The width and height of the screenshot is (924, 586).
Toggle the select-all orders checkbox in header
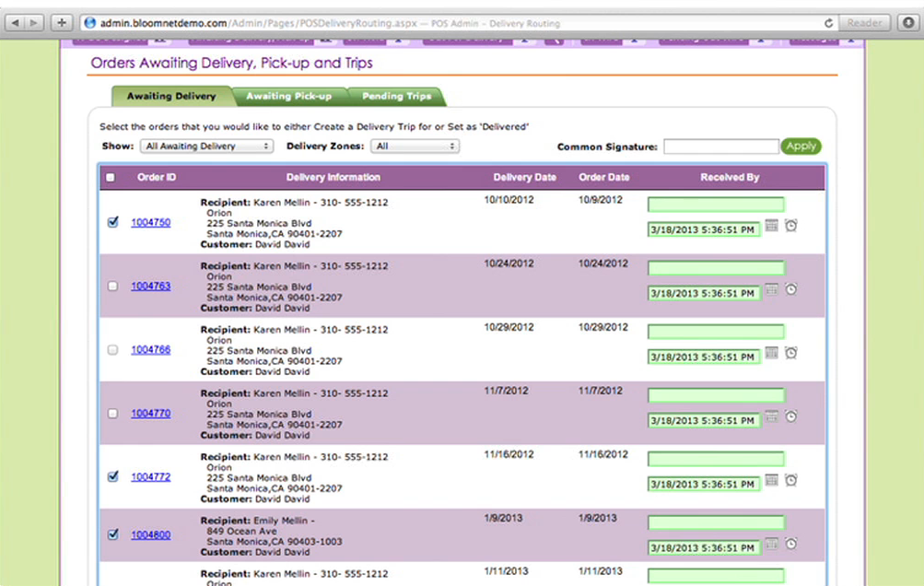111,177
